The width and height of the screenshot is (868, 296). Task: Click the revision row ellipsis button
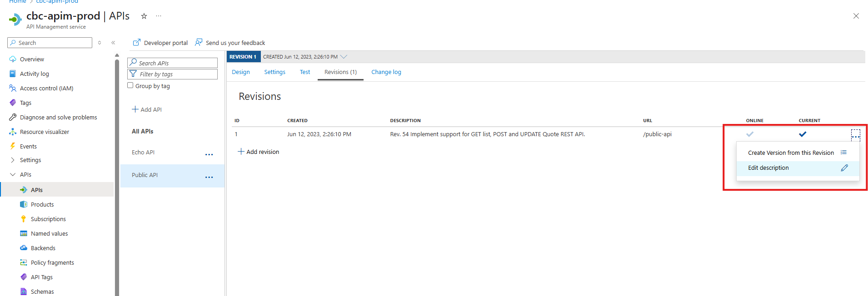pos(855,135)
